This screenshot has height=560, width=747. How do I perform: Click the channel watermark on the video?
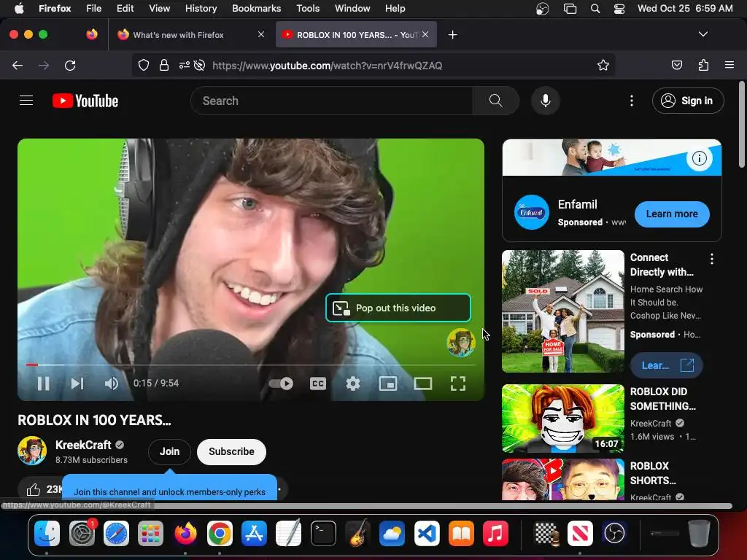tap(461, 343)
